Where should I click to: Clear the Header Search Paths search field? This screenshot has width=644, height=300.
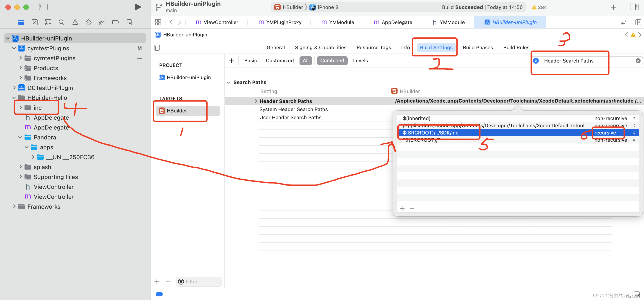coord(638,61)
